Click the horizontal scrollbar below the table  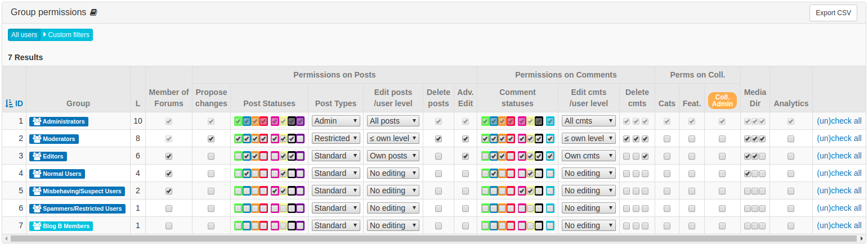coord(433,239)
